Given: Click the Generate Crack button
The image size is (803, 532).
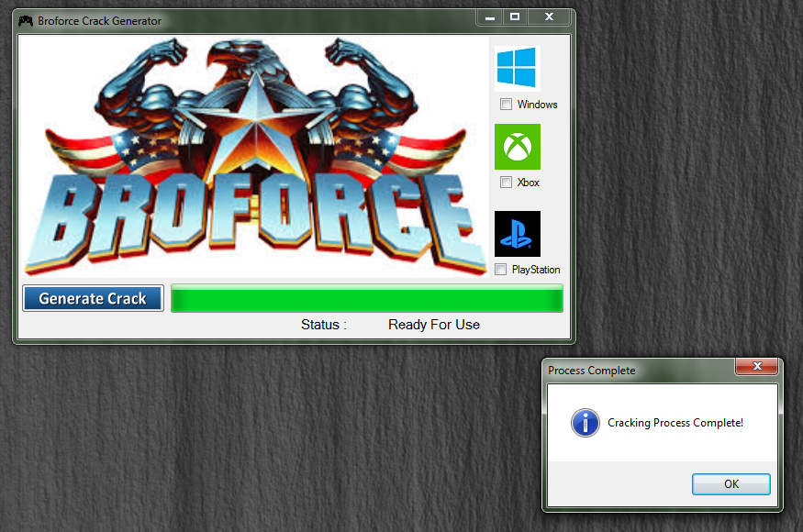Looking at the screenshot, I should click(94, 298).
